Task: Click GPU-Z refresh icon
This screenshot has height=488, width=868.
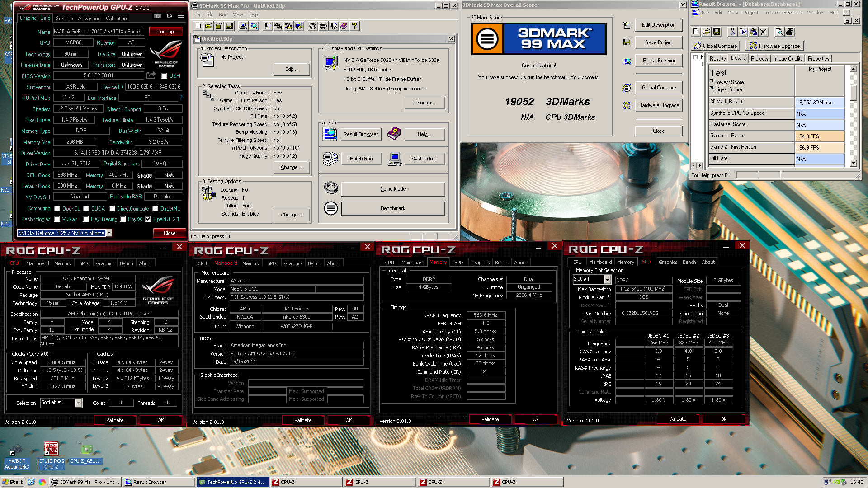Action: point(169,16)
